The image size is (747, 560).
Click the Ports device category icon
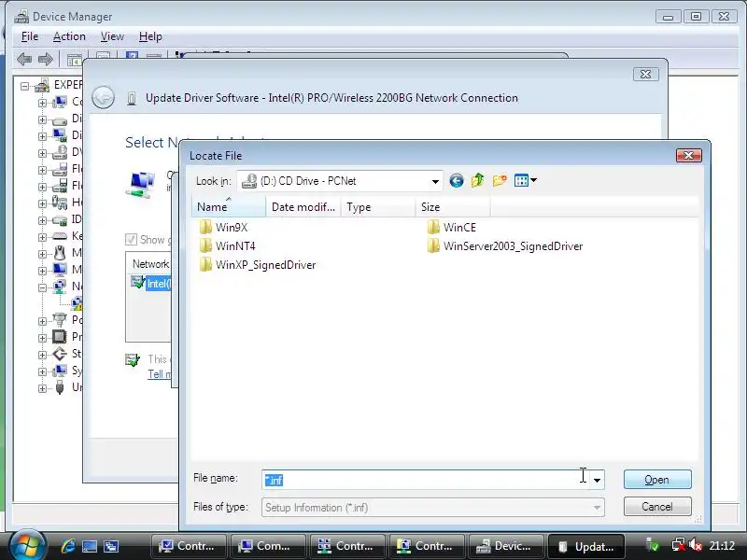coord(60,319)
